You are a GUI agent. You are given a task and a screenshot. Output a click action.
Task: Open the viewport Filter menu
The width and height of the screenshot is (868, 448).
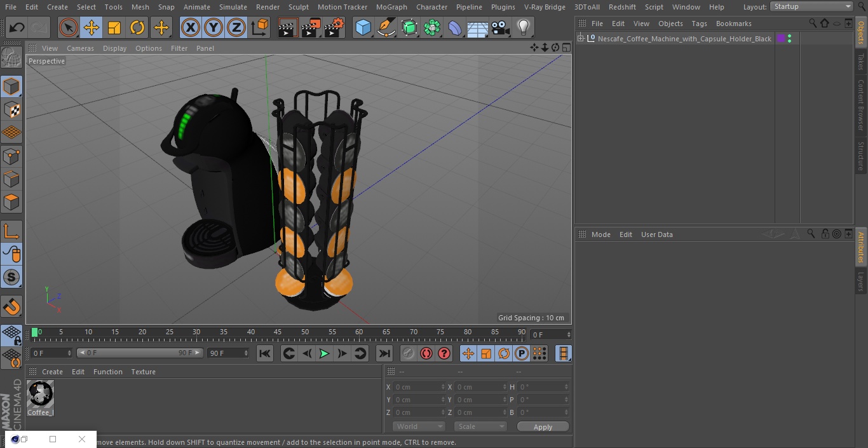(179, 48)
